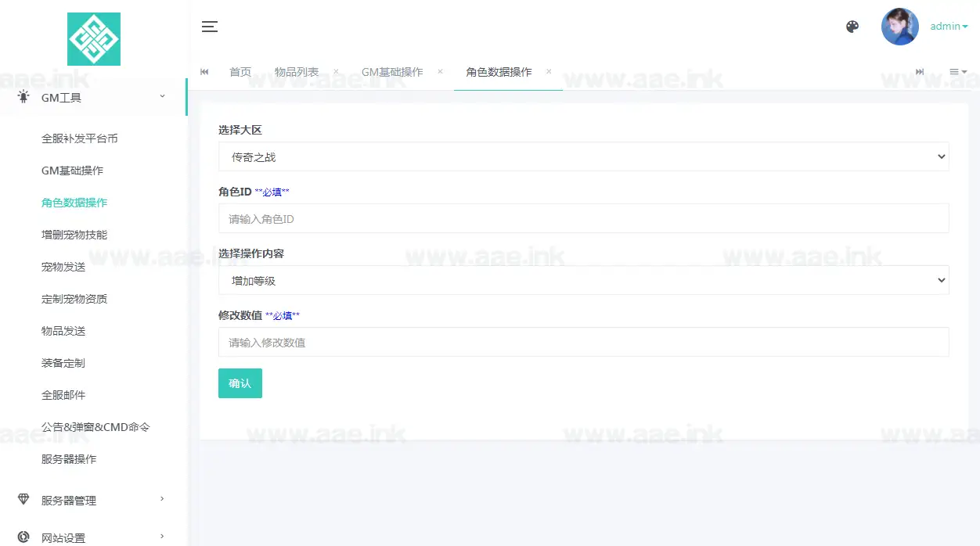Collapse the GM工具 menu group
The image size is (980, 546).
click(x=93, y=98)
